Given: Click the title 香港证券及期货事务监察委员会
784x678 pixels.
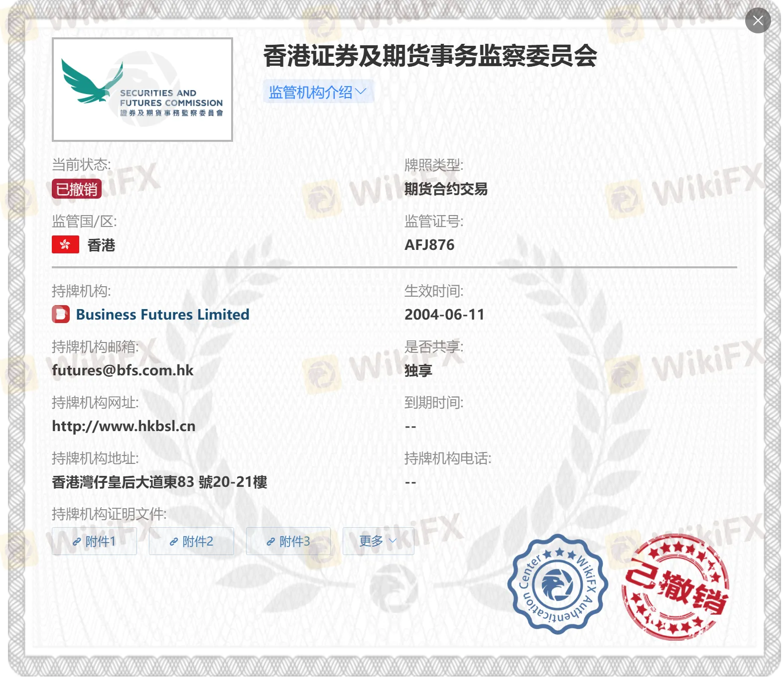Looking at the screenshot, I should 430,56.
